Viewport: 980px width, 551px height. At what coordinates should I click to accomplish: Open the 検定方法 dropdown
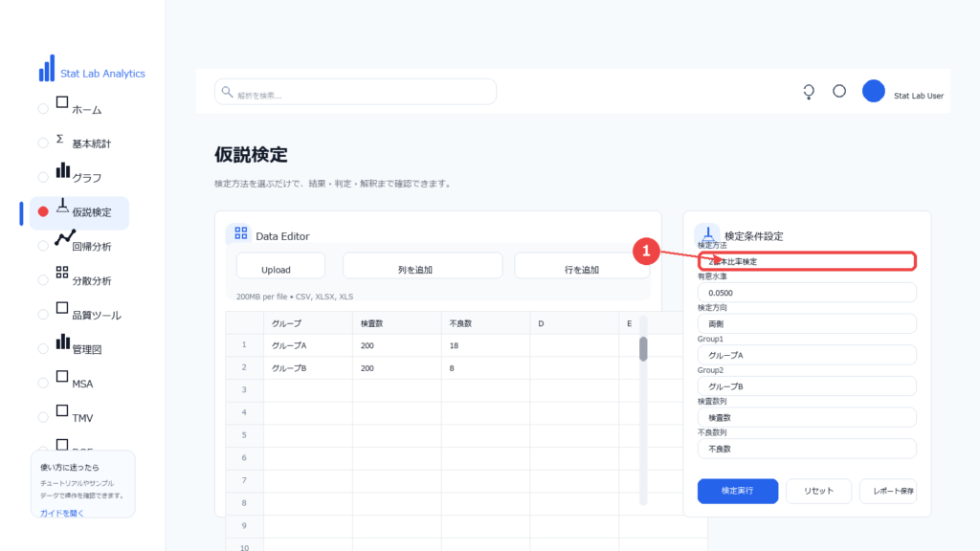(807, 261)
